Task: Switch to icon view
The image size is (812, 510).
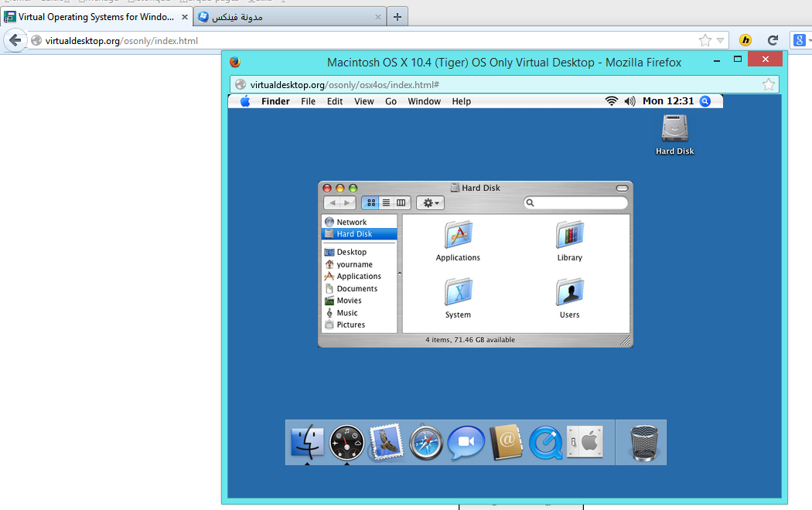Action: pyautogui.click(x=370, y=202)
